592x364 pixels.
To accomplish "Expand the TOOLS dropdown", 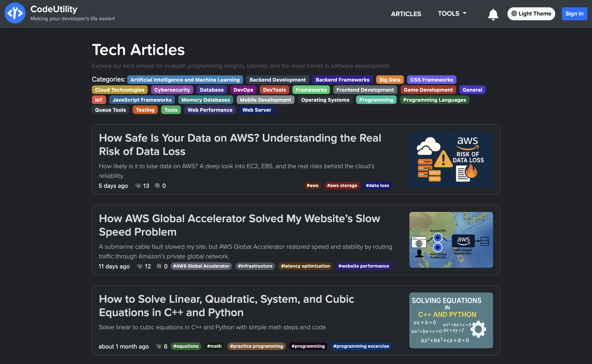I will click(x=452, y=13).
